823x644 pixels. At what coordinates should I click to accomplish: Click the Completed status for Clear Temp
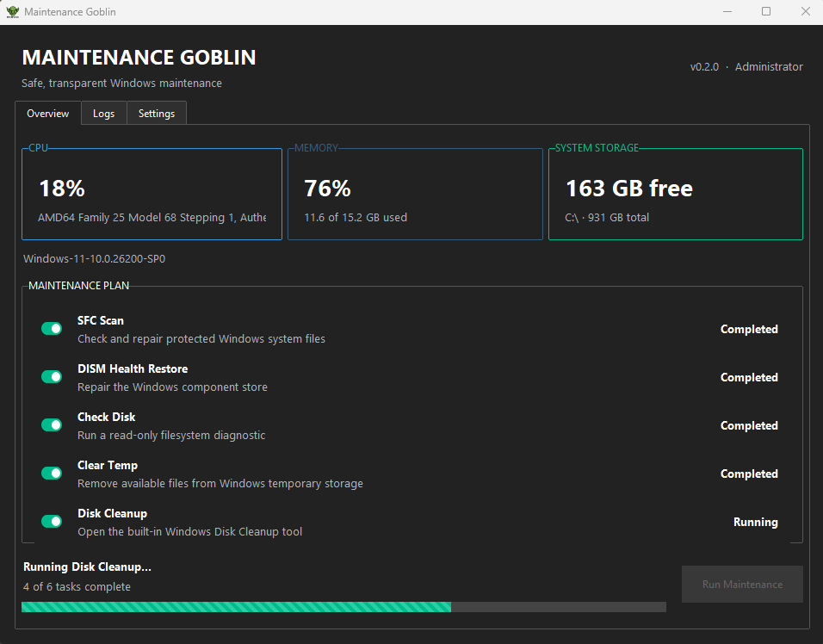(x=749, y=474)
